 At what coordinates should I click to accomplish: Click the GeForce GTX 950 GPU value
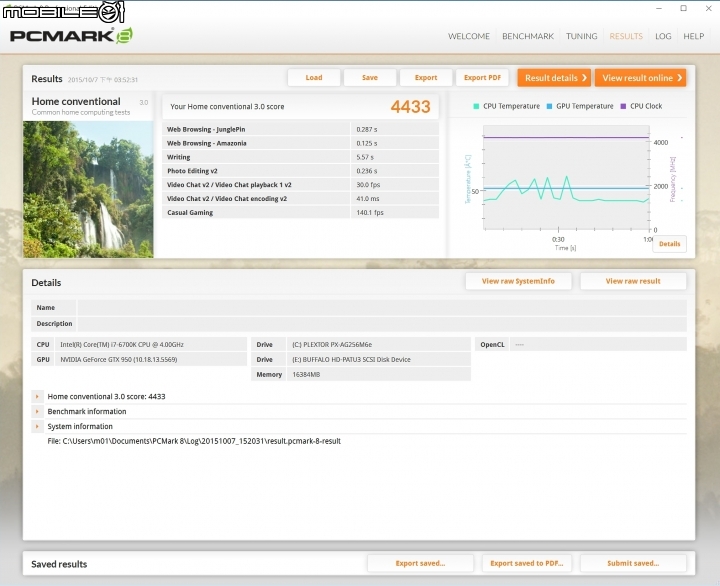coord(118,360)
